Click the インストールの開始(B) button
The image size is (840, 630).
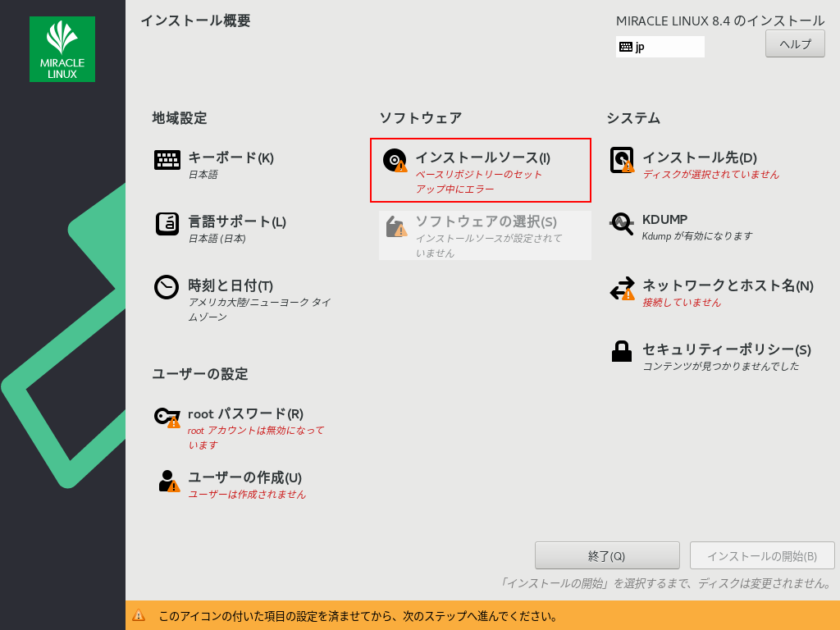[x=762, y=555]
